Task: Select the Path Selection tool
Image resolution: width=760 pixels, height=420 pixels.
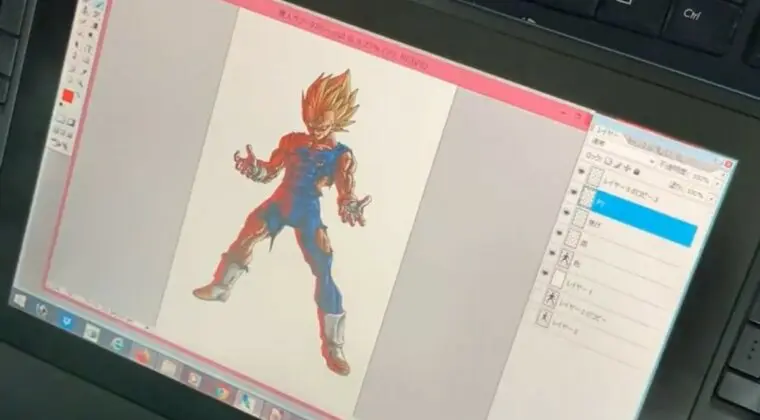Action: tap(77, 45)
